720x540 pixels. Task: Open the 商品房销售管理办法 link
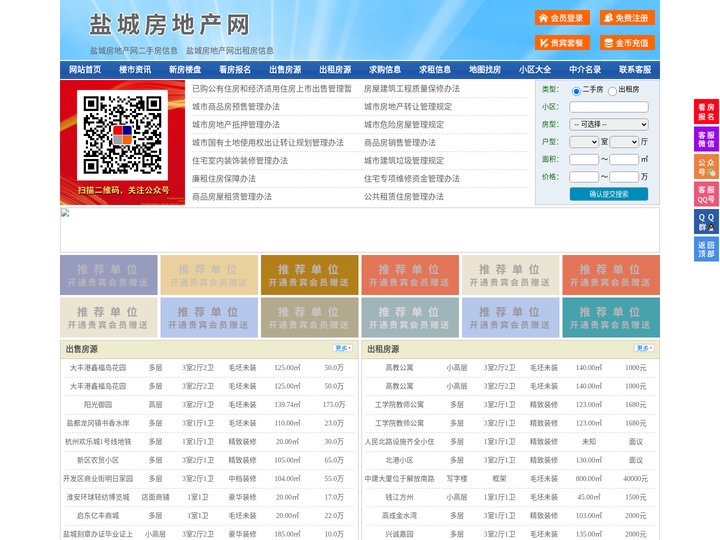coord(400,143)
